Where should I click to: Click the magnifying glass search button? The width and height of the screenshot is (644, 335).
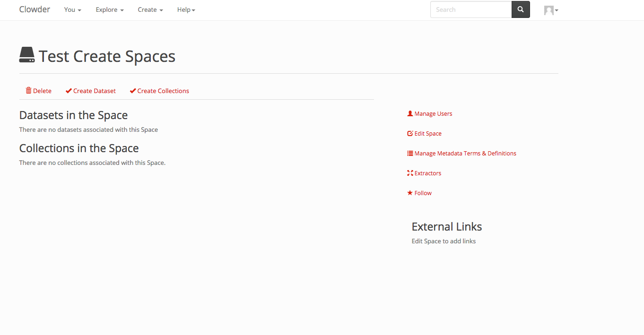pos(521,9)
